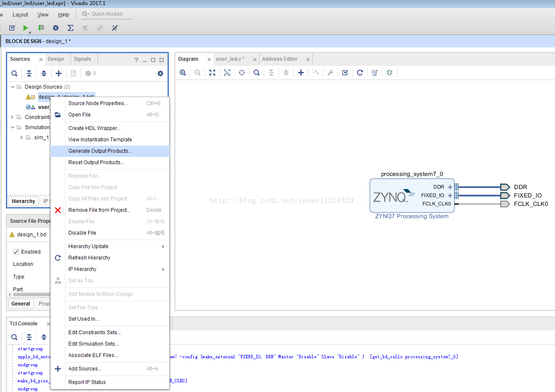Image resolution: width=555 pixels, height=392 pixels.
Task: Expand the DDR interface plus on ZYNQ block
Action: pos(450,187)
